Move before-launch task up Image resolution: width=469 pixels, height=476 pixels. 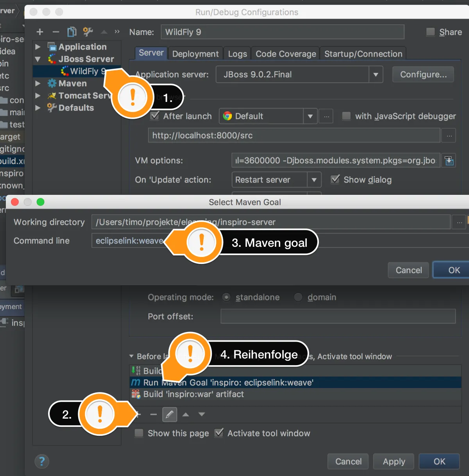186,414
